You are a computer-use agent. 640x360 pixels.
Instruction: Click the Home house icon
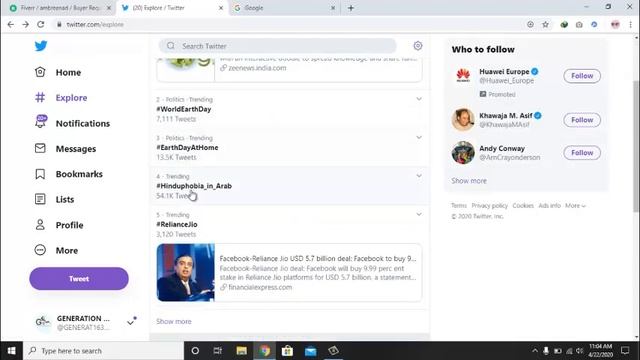pos(40,72)
